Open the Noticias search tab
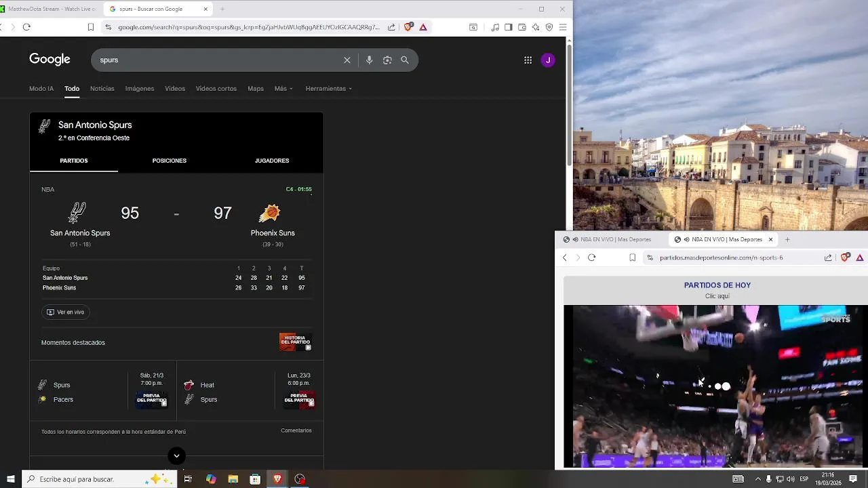868x488 pixels. [x=102, y=89]
